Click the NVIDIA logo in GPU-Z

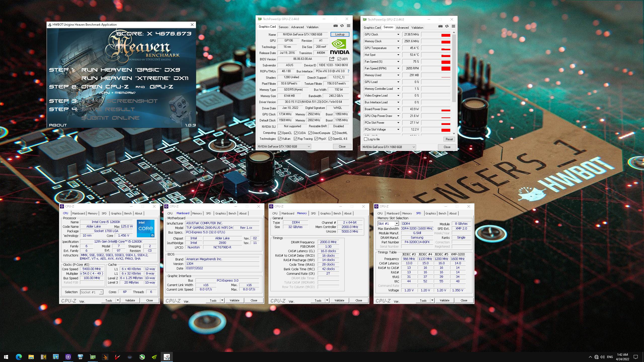340,47
